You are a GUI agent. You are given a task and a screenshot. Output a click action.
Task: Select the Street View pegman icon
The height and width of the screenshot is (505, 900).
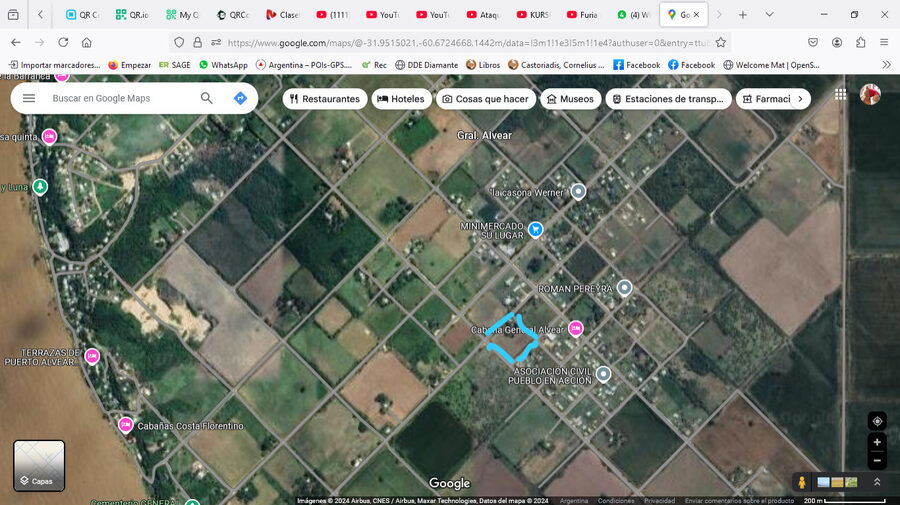[802, 483]
